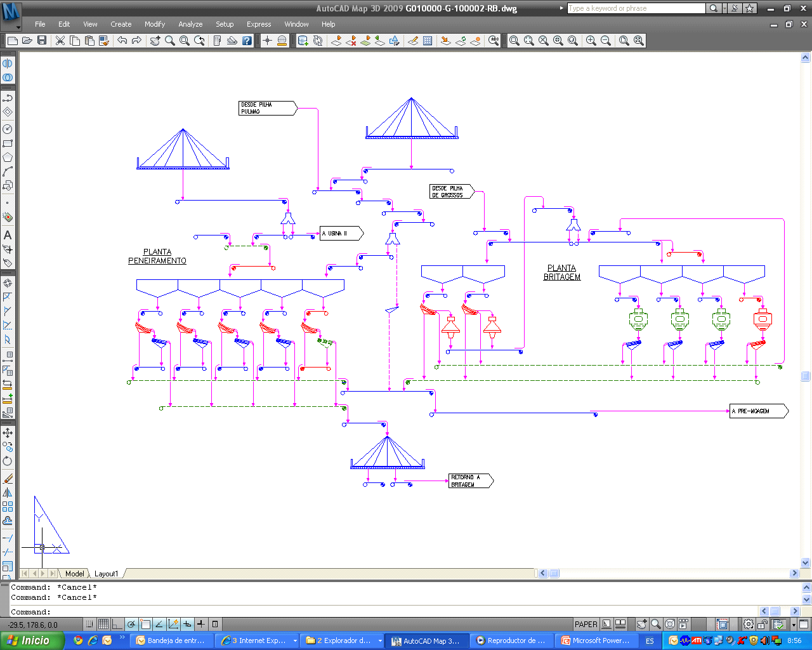Image resolution: width=812 pixels, height=650 pixels.
Task: Expand the Explorador taskbar group arrow
Action: (380, 641)
